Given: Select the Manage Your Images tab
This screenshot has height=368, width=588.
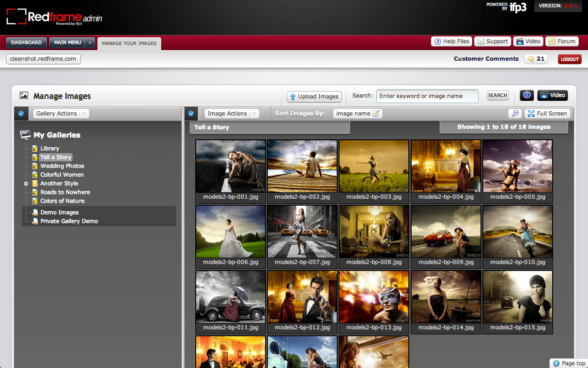Looking at the screenshot, I should point(129,43).
